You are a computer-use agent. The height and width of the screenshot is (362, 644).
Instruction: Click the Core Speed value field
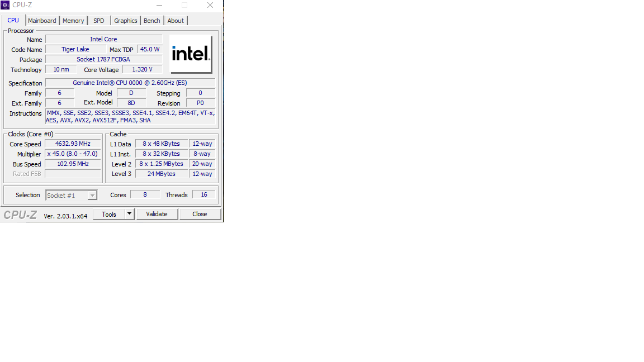(x=73, y=144)
